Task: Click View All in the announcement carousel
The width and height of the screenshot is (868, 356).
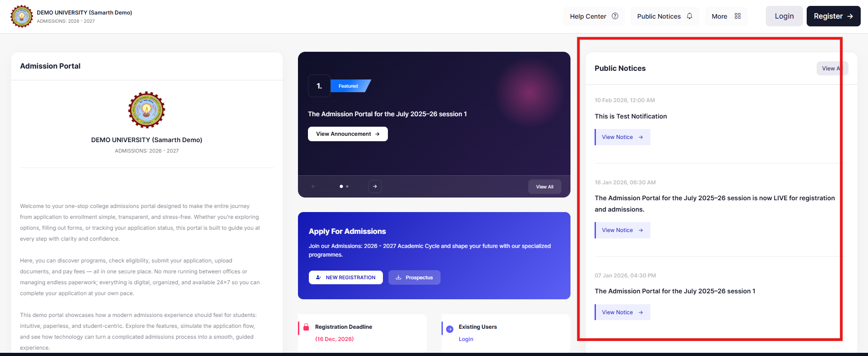Action: 544,187
